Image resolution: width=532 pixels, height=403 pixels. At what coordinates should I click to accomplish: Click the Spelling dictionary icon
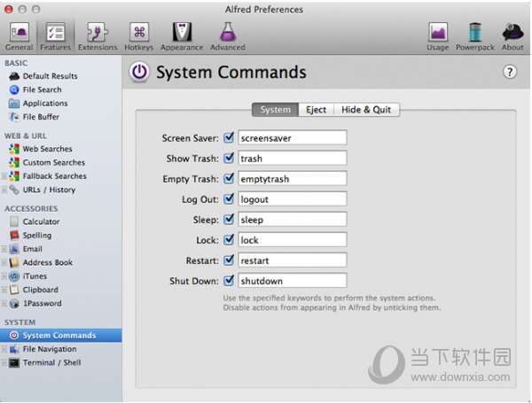pyautogui.click(x=14, y=236)
